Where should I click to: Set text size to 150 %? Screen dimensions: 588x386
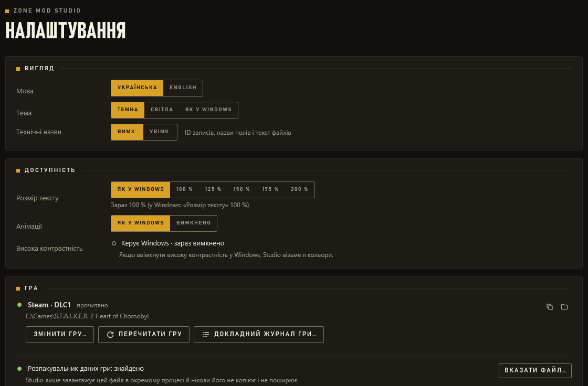click(x=241, y=190)
